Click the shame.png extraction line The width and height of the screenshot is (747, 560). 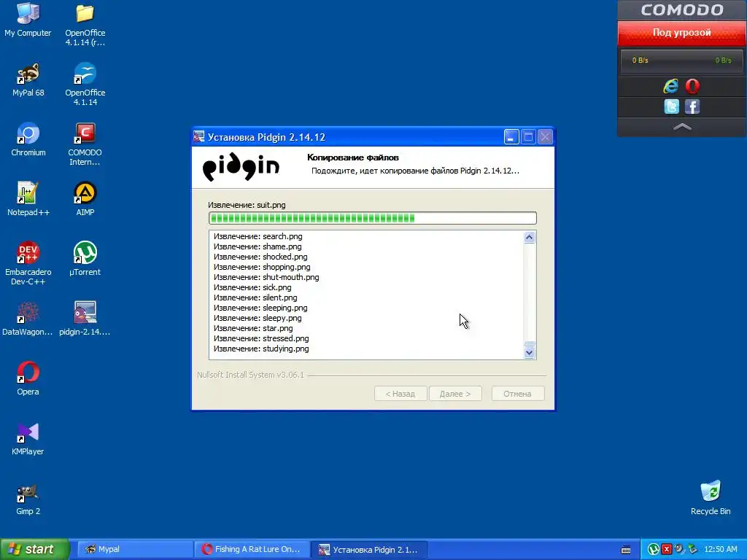tap(258, 246)
